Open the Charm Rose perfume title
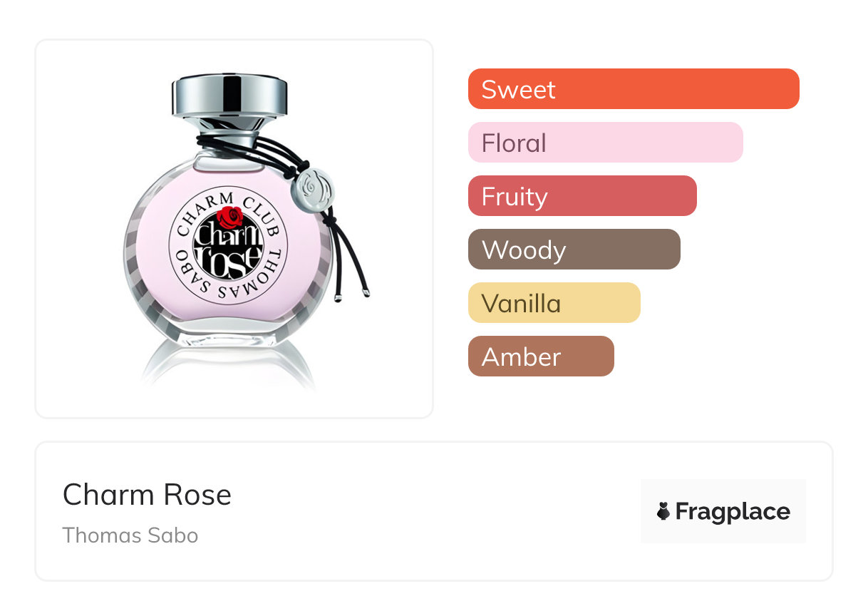Viewport: 868px width, 616px height. (148, 495)
